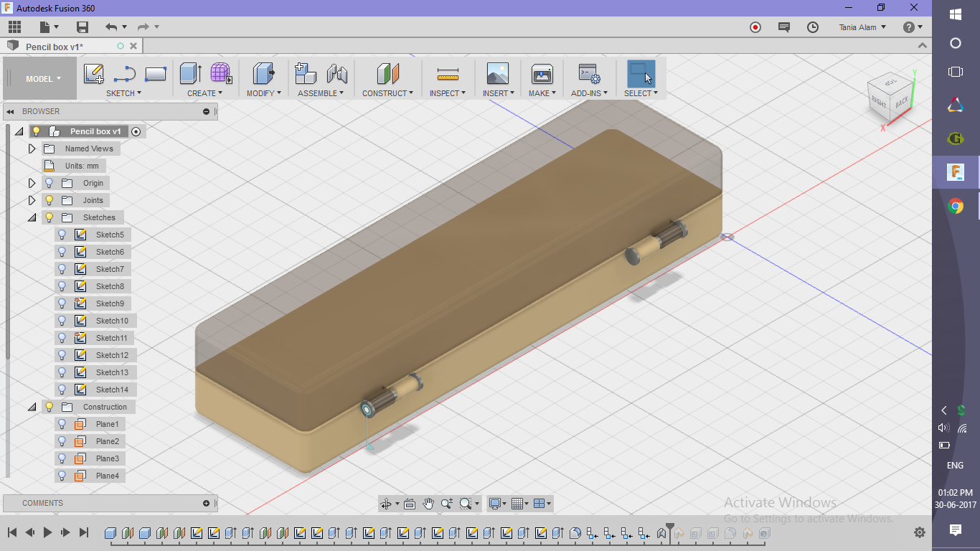
Task: Add a comment with the plus button
Action: 207,503
